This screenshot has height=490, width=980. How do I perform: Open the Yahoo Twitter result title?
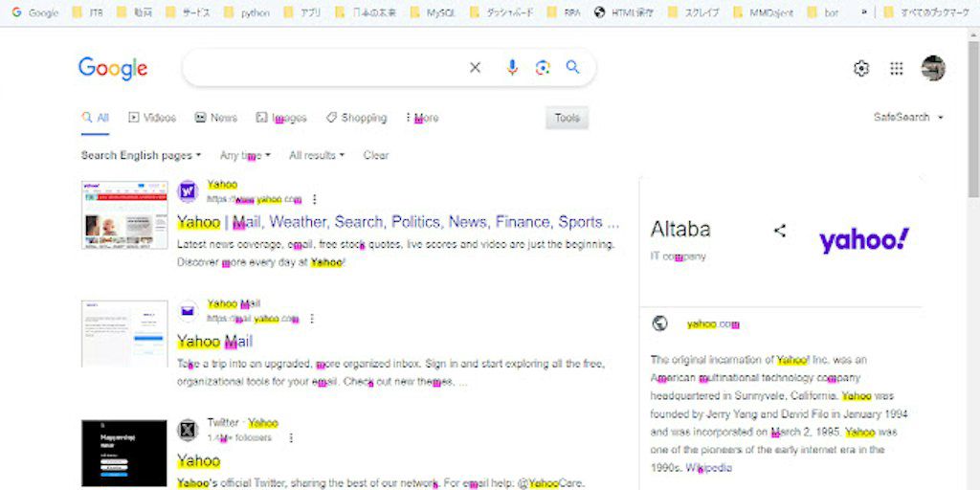coord(198,460)
